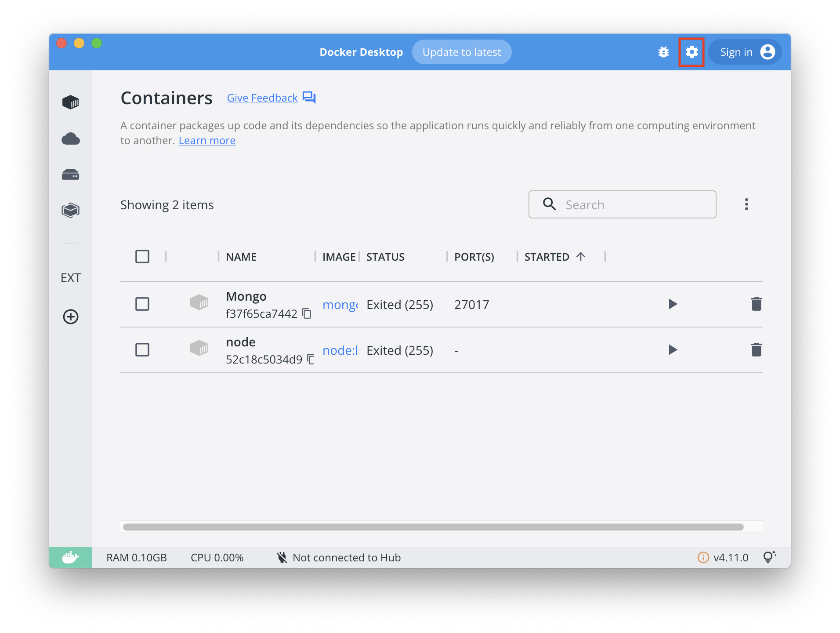840x633 pixels.
Task: Open the Images cloud icon in sidebar
Action: (x=70, y=139)
